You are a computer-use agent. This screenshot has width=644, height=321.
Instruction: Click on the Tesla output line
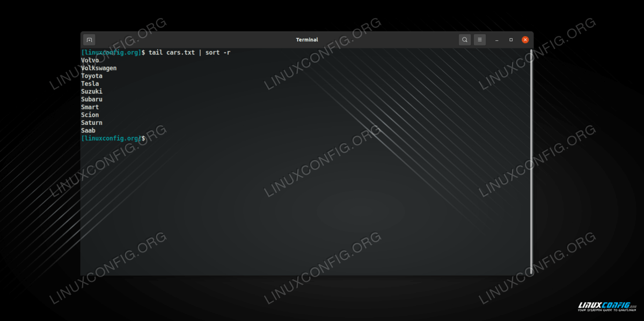[x=90, y=84]
